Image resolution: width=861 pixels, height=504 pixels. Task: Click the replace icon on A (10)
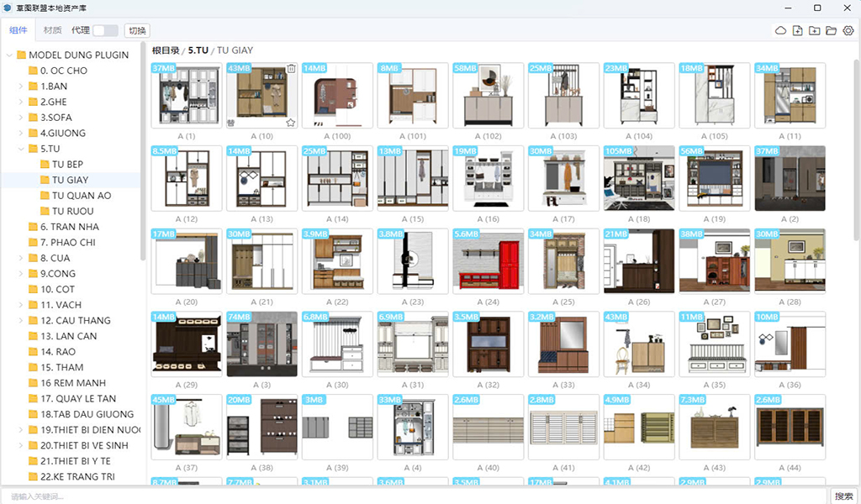coord(231,123)
